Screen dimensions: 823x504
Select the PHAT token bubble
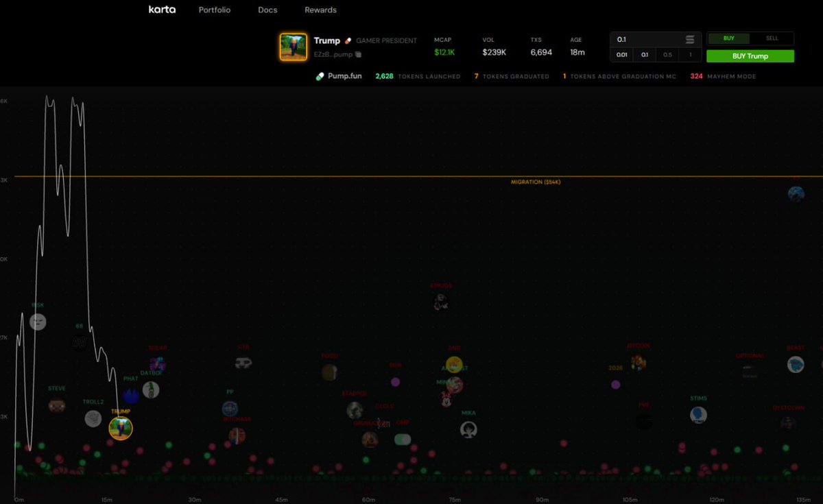click(131, 396)
